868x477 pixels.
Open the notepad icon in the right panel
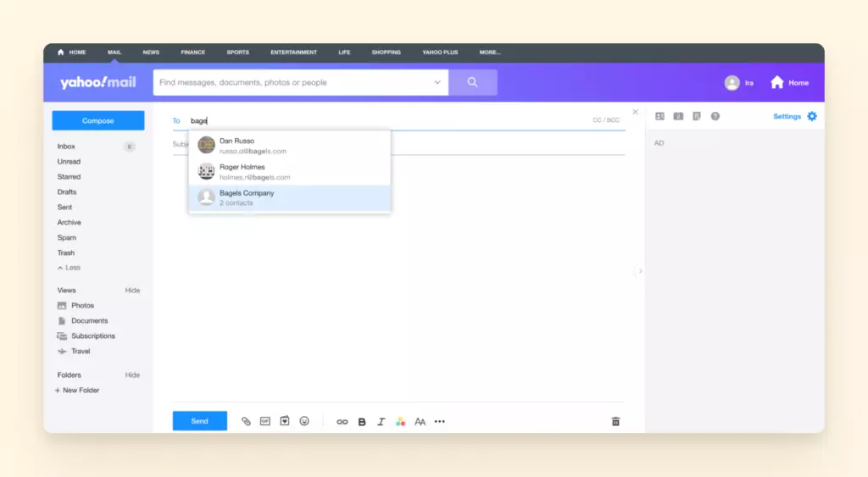click(x=697, y=116)
